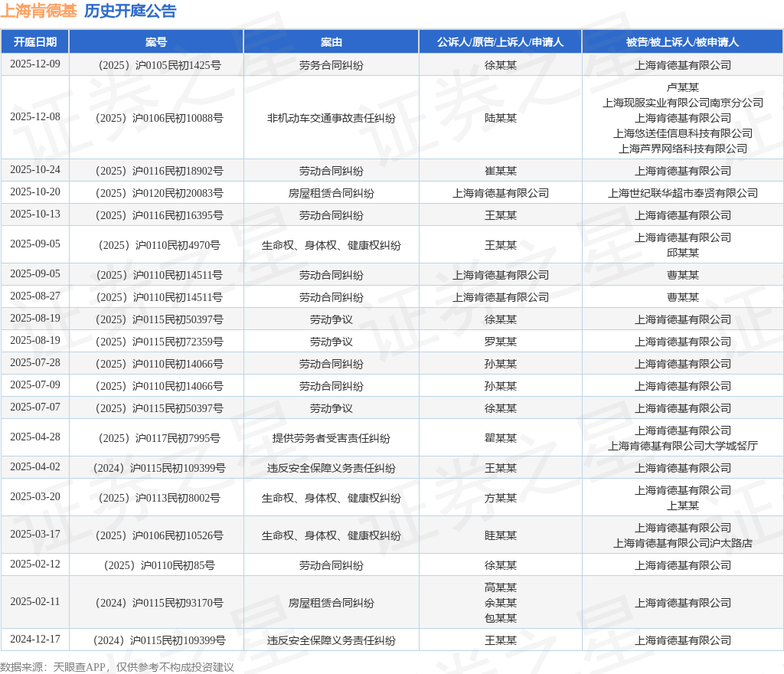The image size is (784, 674).
Task: Click cause 劳务合同纠纷
Action: point(331,65)
